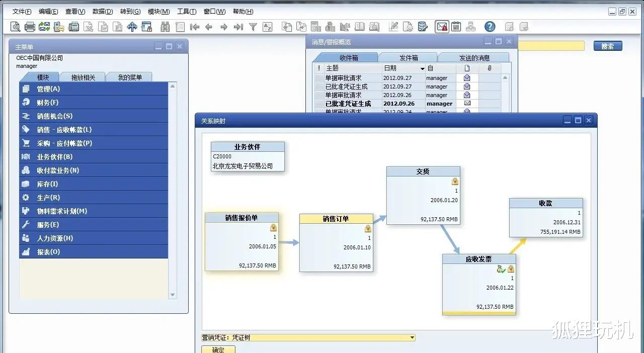
Task: Expand the 生产(R) module
Action: pyautogui.click(x=94, y=198)
